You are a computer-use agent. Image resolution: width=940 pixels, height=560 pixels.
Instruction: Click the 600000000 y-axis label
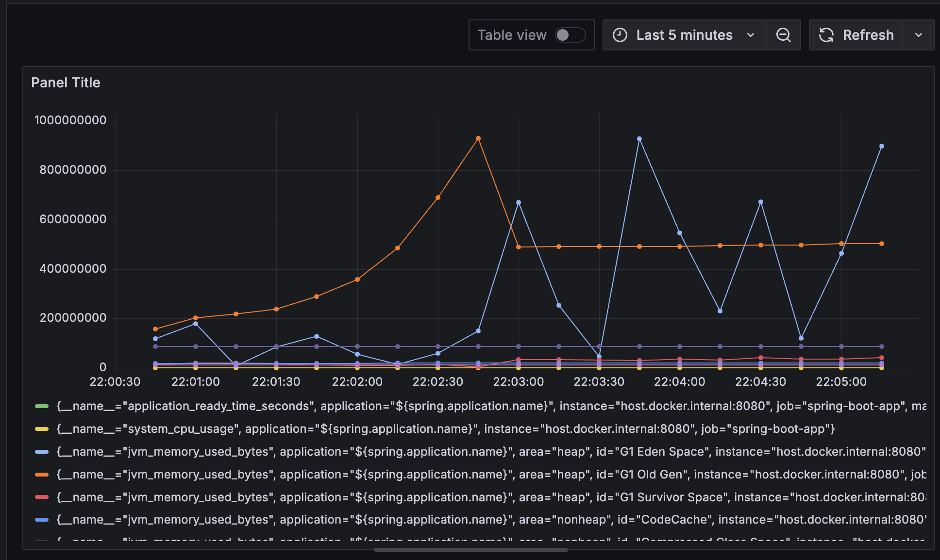(73, 219)
